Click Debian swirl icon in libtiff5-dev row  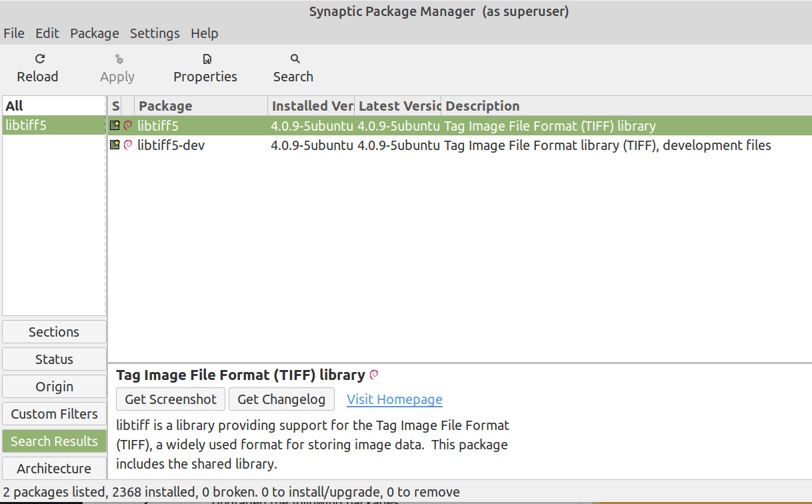tap(128, 145)
